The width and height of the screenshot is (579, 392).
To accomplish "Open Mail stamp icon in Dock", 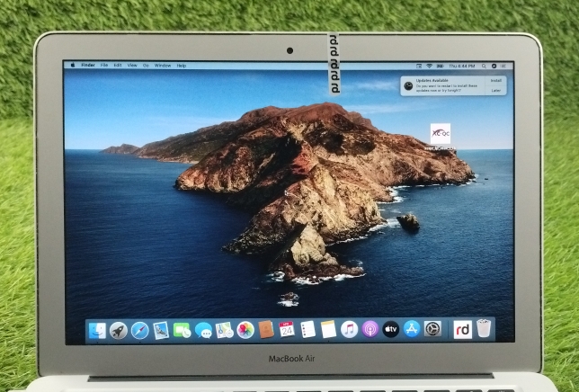I will 161,330.
